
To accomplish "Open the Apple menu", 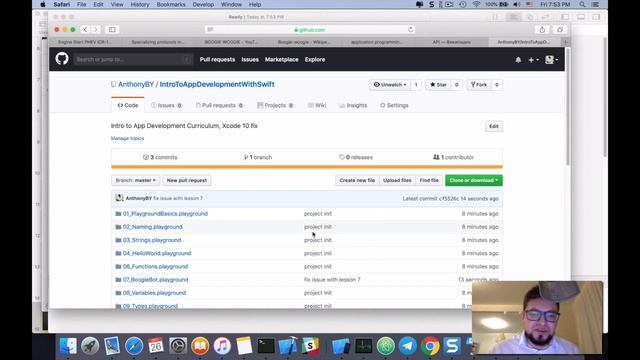I will (43, 4).
